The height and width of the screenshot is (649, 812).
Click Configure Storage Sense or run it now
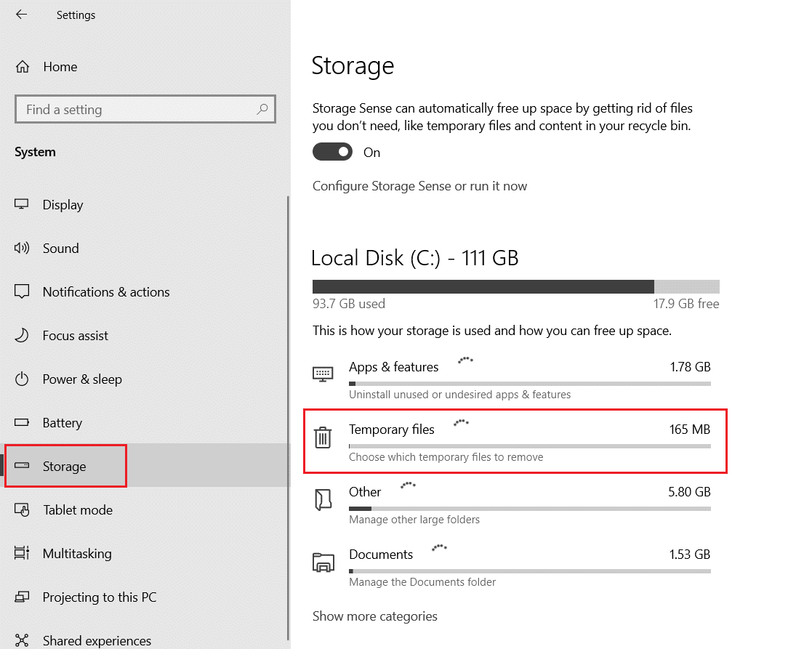(x=419, y=186)
